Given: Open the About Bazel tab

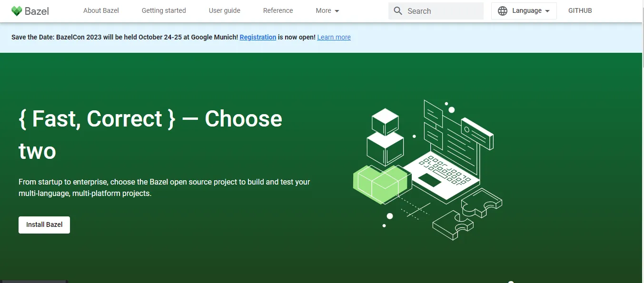Looking at the screenshot, I should click(x=101, y=10).
